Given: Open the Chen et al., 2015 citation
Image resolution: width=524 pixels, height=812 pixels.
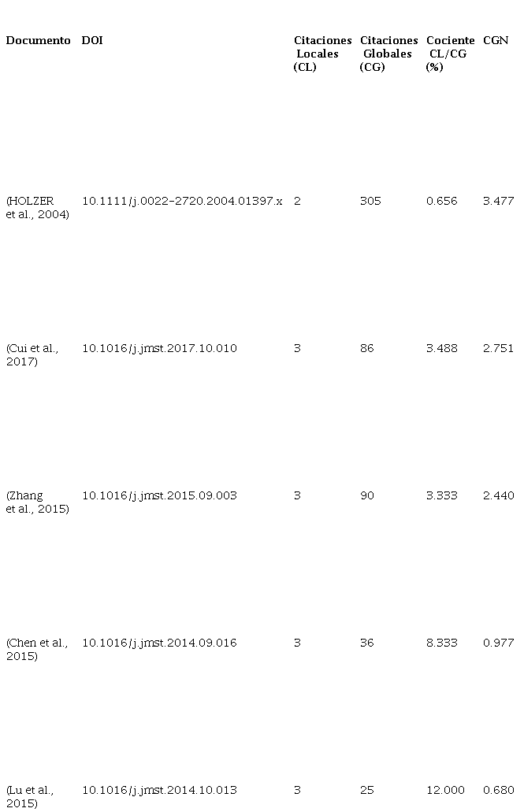Looking at the screenshot, I should click(x=36, y=650).
